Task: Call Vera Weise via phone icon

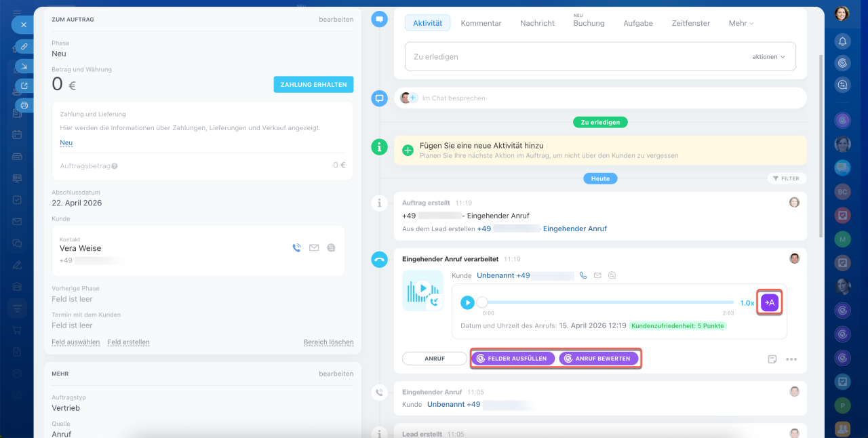Action: (x=296, y=248)
